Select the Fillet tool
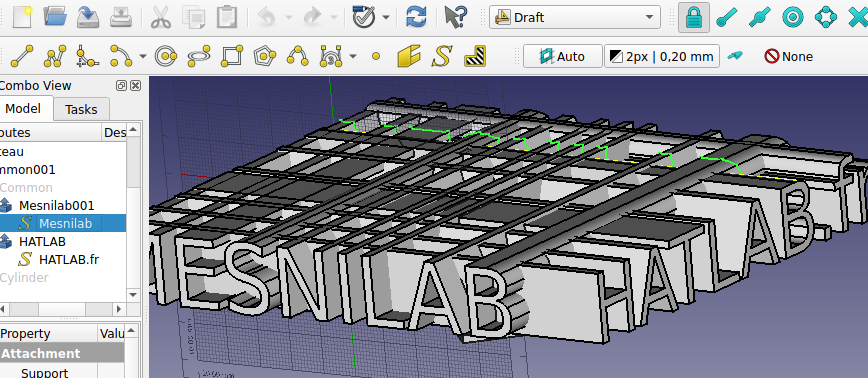 click(87, 56)
